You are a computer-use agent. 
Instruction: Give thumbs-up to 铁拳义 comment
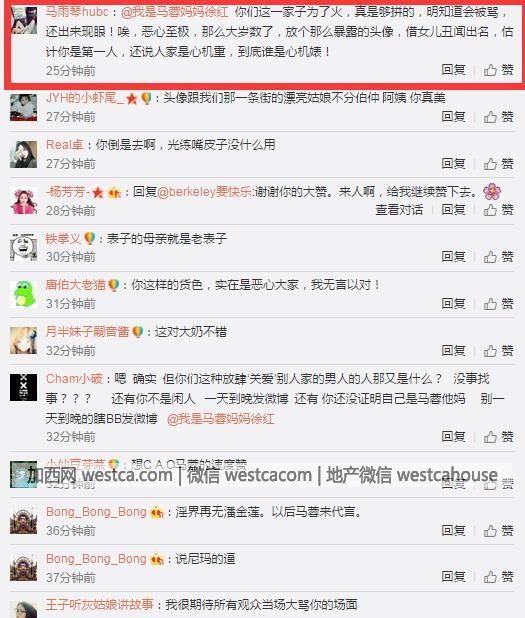pos(499,257)
